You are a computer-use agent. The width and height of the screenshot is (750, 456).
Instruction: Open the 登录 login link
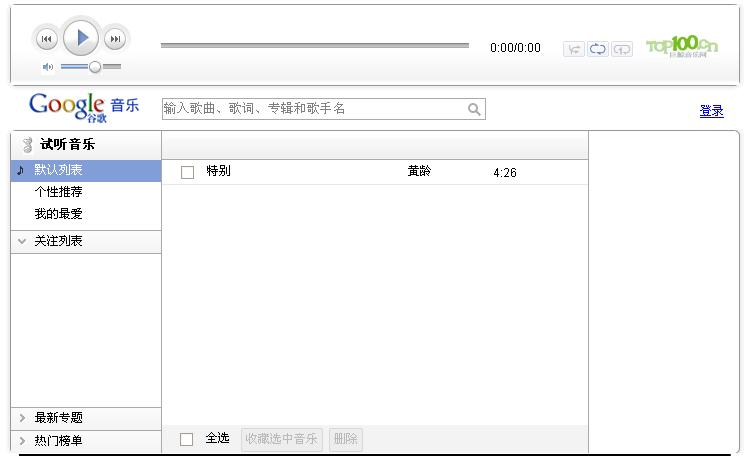coord(711,111)
